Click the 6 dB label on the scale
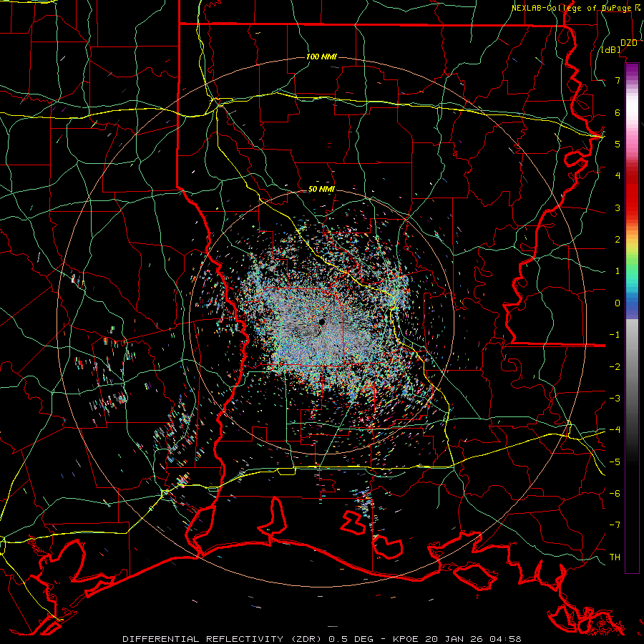644x644 pixels. click(x=618, y=112)
